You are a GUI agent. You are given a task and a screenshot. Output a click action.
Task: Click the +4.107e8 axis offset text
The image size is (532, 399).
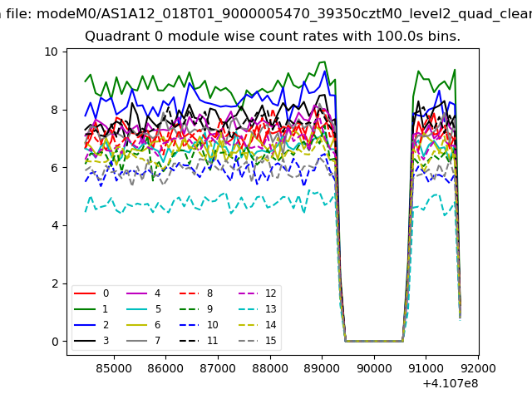click(449, 382)
